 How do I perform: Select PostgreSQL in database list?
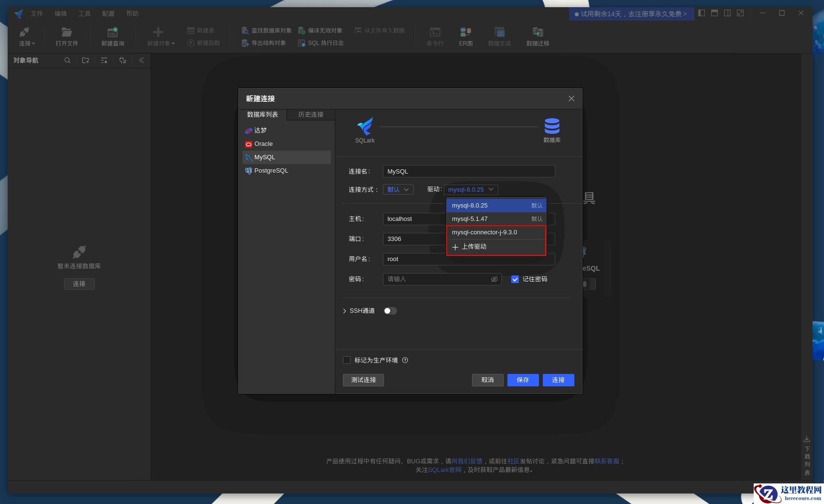pos(271,171)
